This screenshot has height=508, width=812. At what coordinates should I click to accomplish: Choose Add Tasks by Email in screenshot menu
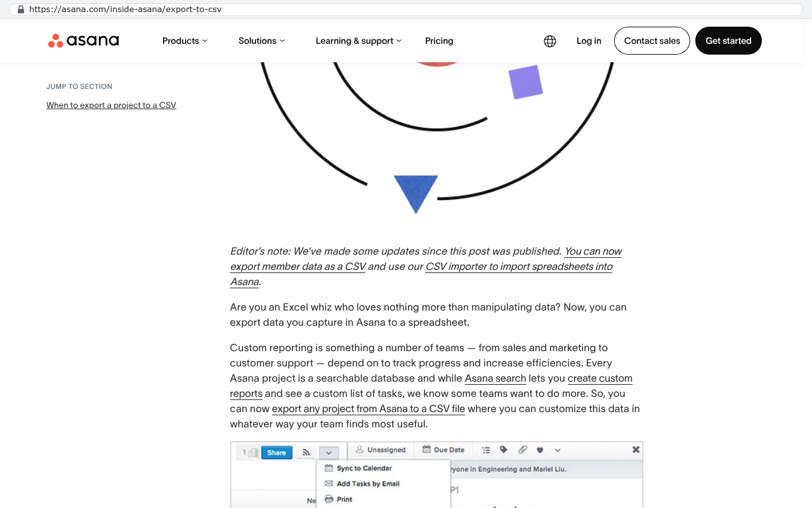click(362, 484)
